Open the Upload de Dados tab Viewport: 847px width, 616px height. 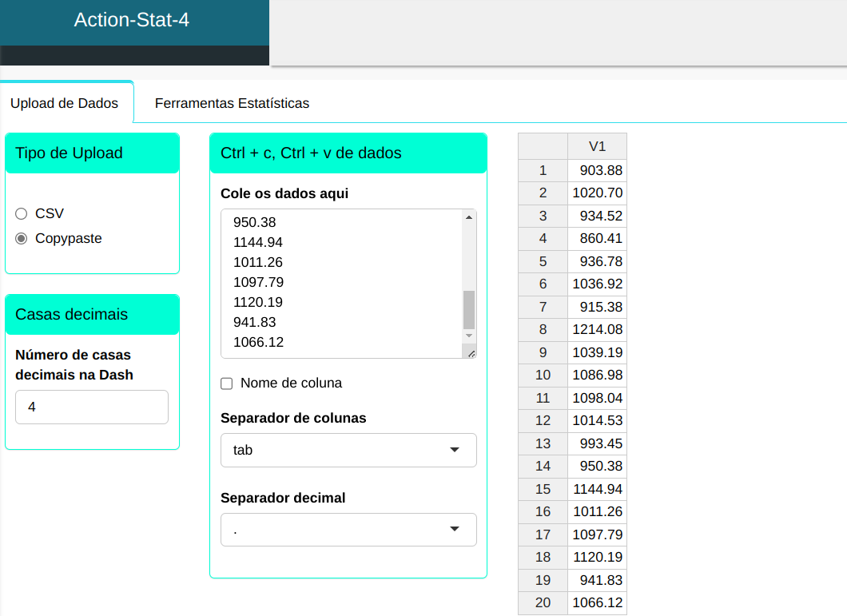pos(64,103)
